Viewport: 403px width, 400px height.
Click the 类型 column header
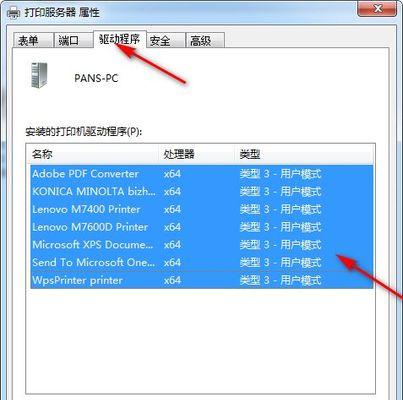point(305,154)
